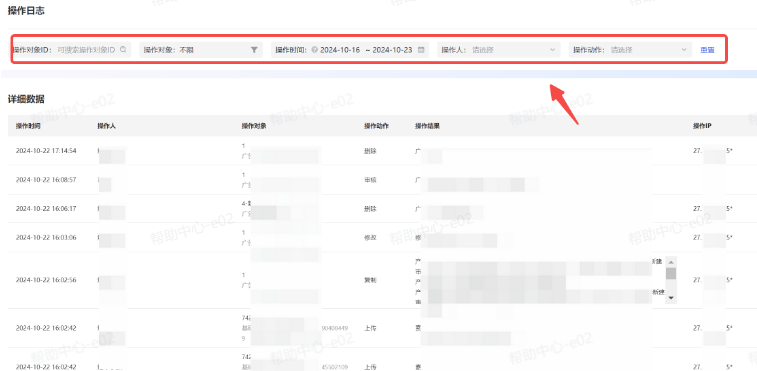Click the 操作对象 column header
Screen dimensions: 757x371
tap(254, 126)
